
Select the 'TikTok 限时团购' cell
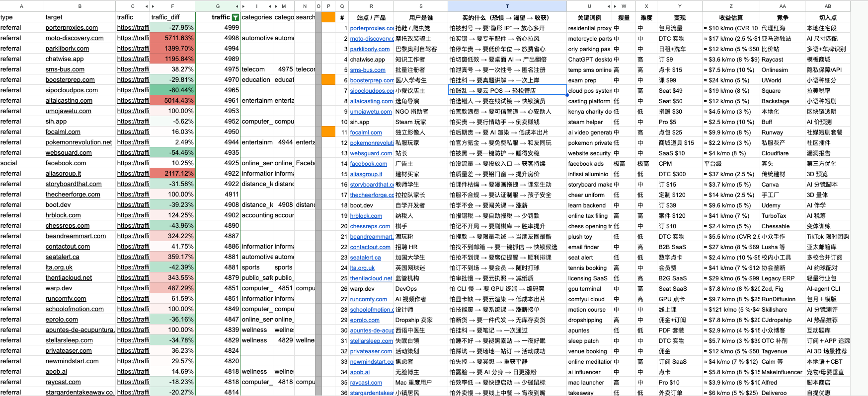coord(827,237)
